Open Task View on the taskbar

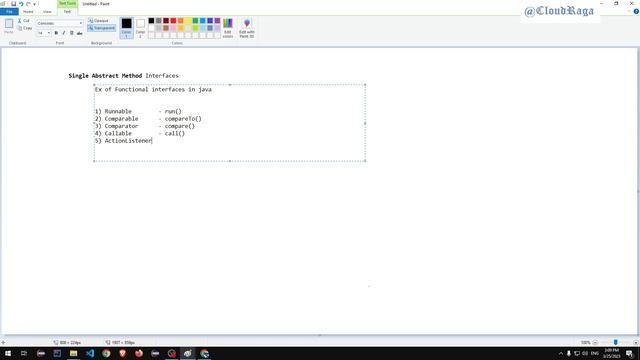[24, 353]
